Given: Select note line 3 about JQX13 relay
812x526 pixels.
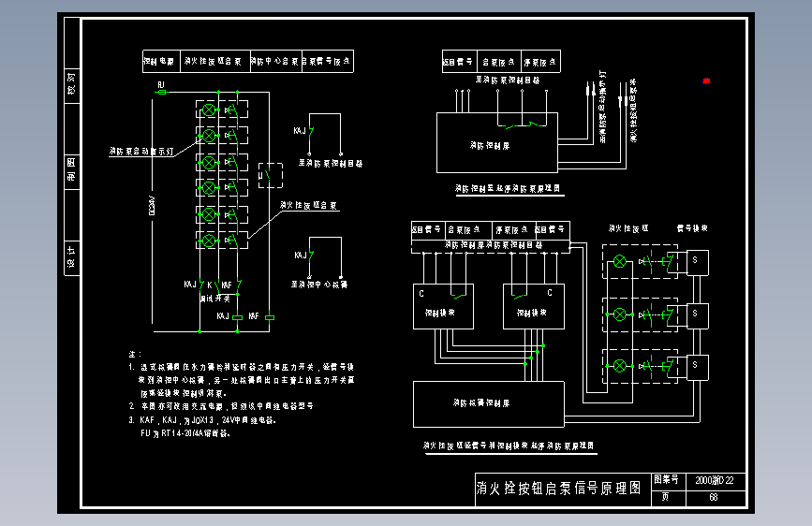Looking at the screenshot, I should pyautogui.click(x=202, y=420).
